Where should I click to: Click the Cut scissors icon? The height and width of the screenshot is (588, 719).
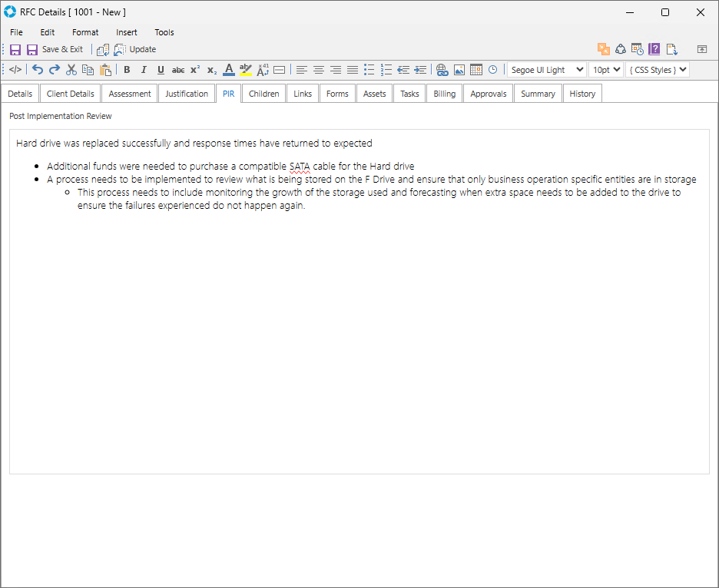71,70
